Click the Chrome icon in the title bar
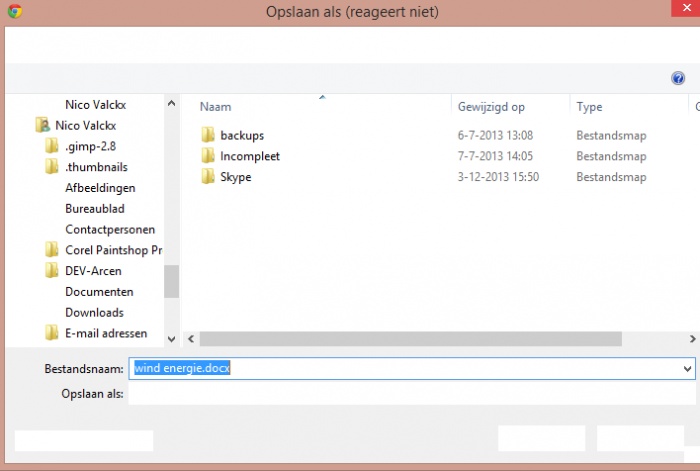Image resolution: width=700 pixels, height=471 pixels. [x=15, y=11]
